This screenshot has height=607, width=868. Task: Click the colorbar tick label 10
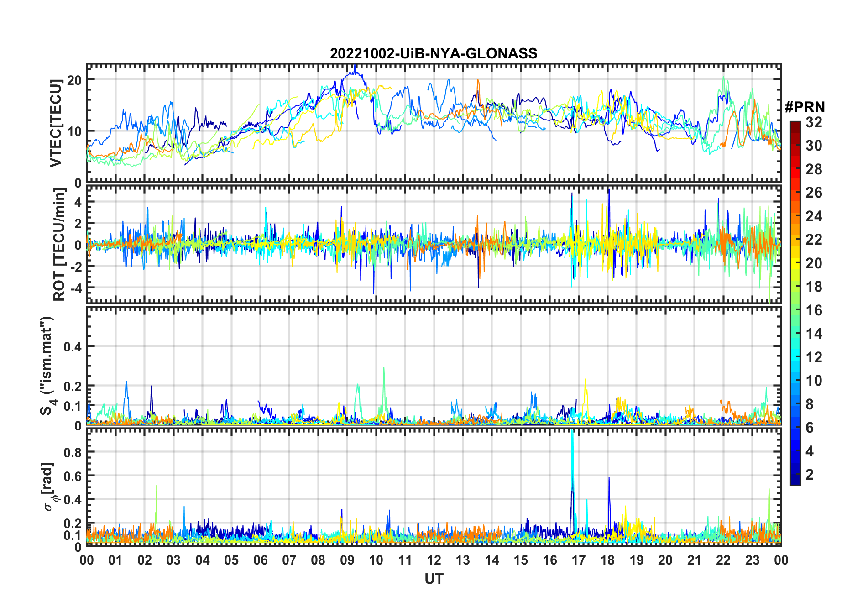pyautogui.click(x=814, y=381)
